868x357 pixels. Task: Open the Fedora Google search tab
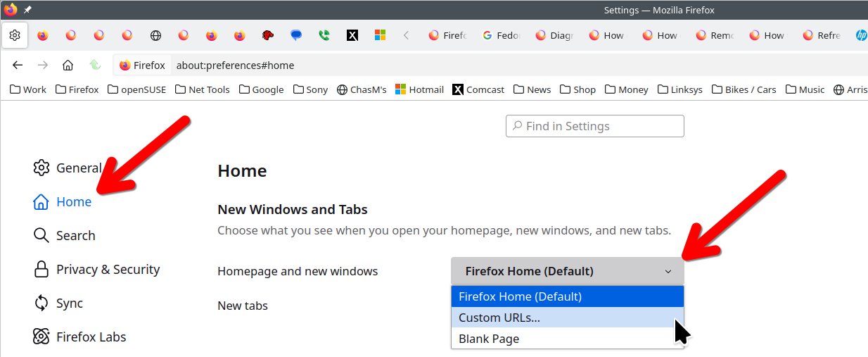coord(501,35)
